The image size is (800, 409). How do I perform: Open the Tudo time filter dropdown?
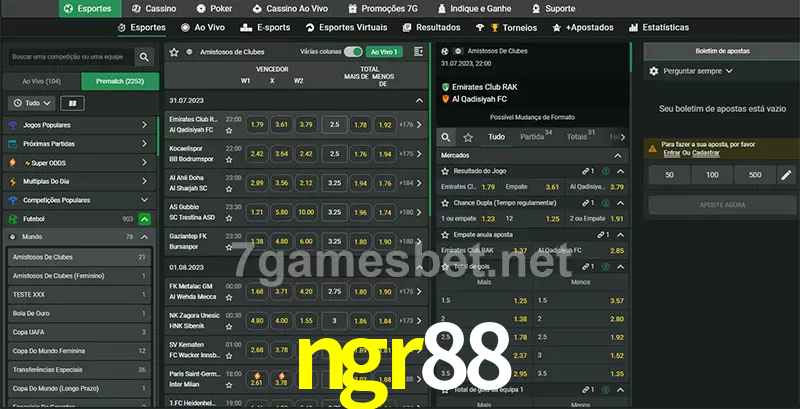tap(31, 103)
